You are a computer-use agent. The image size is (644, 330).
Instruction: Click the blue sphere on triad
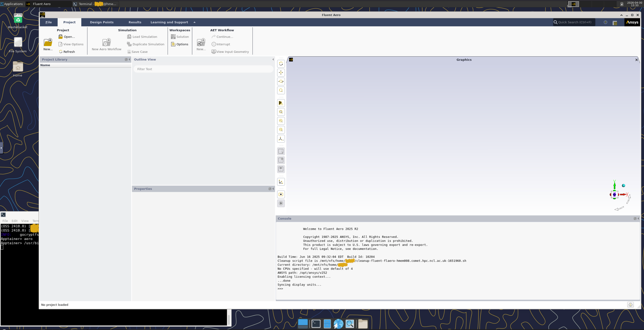pyautogui.click(x=623, y=186)
